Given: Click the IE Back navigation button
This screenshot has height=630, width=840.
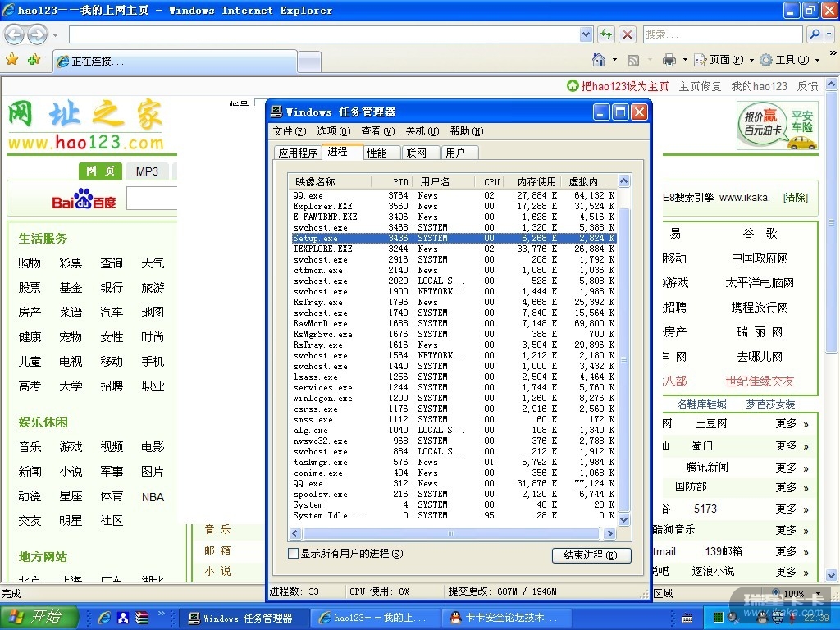Looking at the screenshot, I should 14,35.
